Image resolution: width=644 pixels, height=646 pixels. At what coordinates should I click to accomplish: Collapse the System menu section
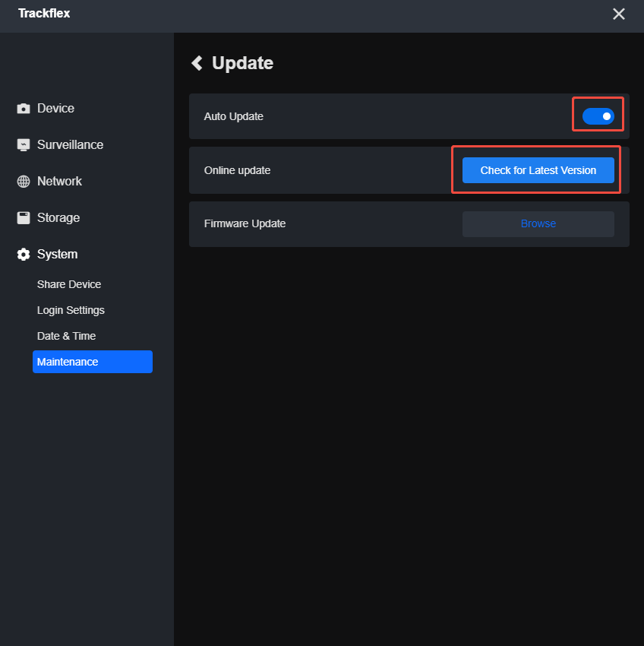tap(57, 254)
